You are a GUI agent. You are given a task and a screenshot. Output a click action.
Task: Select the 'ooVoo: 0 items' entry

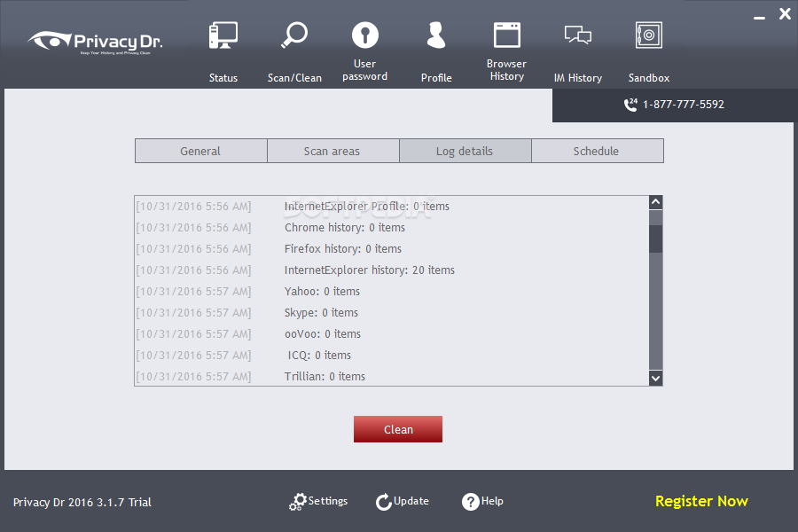click(322, 334)
